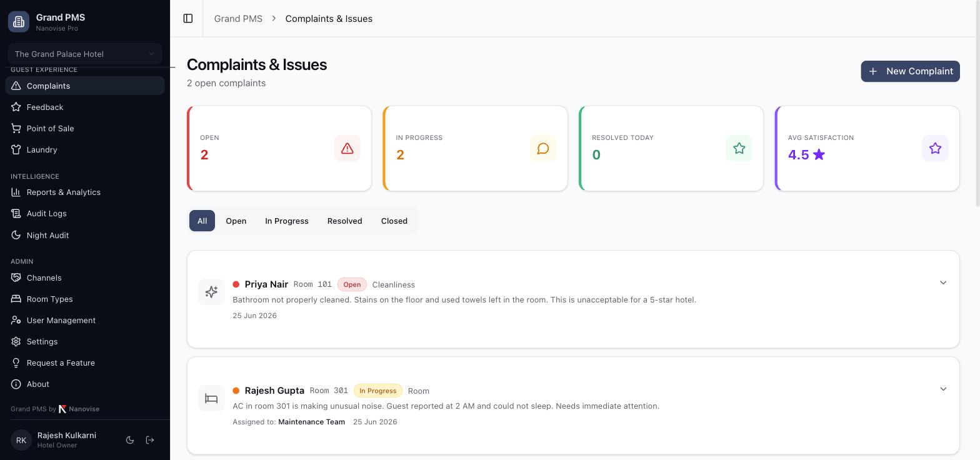Image resolution: width=980 pixels, height=460 pixels.
Task: Open Settings page
Action: pyautogui.click(x=85, y=341)
